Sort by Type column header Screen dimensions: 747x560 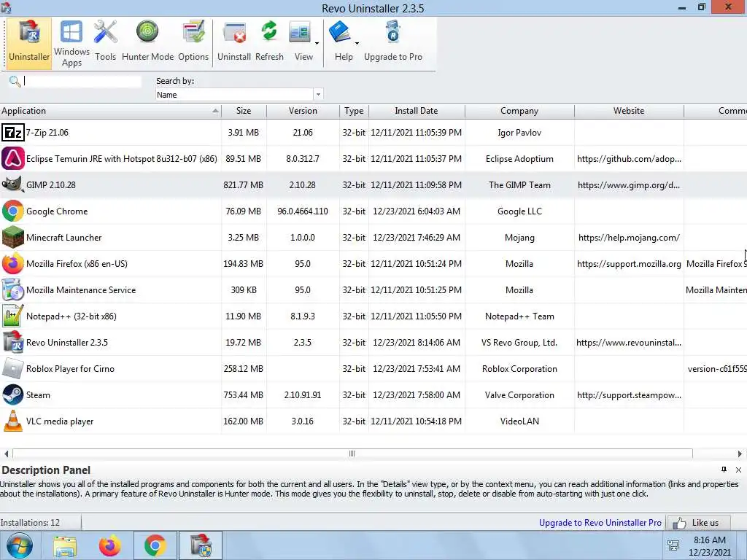(354, 111)
